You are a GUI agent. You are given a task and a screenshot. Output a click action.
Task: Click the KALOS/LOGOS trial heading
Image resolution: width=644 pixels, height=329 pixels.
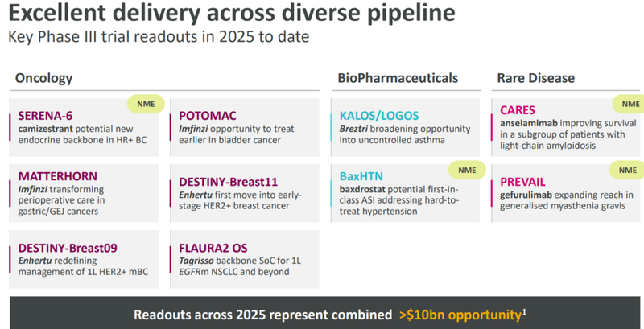[379, 116]
